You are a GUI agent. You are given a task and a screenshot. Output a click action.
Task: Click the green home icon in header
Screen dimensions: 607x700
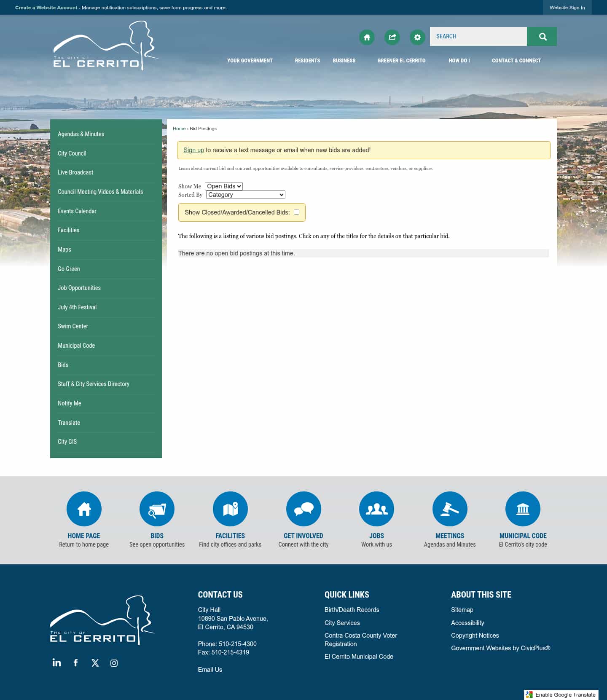tap(367, 37)
